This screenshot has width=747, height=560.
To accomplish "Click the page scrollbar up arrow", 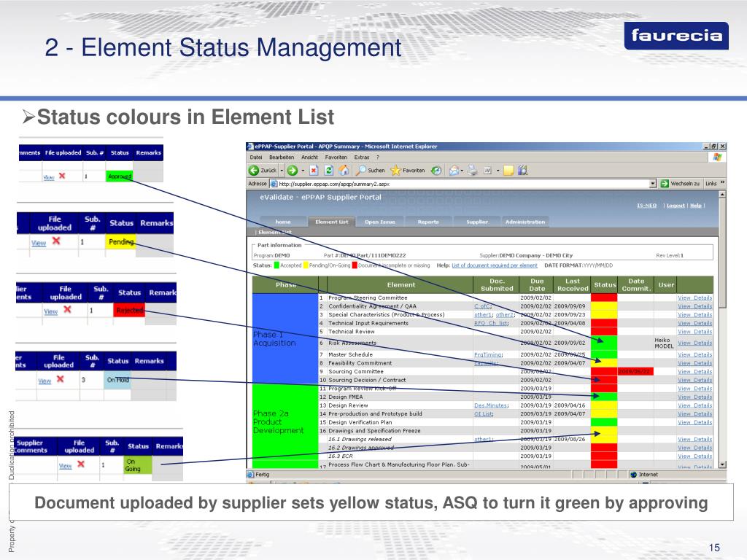I will click(x=722, y=194).
